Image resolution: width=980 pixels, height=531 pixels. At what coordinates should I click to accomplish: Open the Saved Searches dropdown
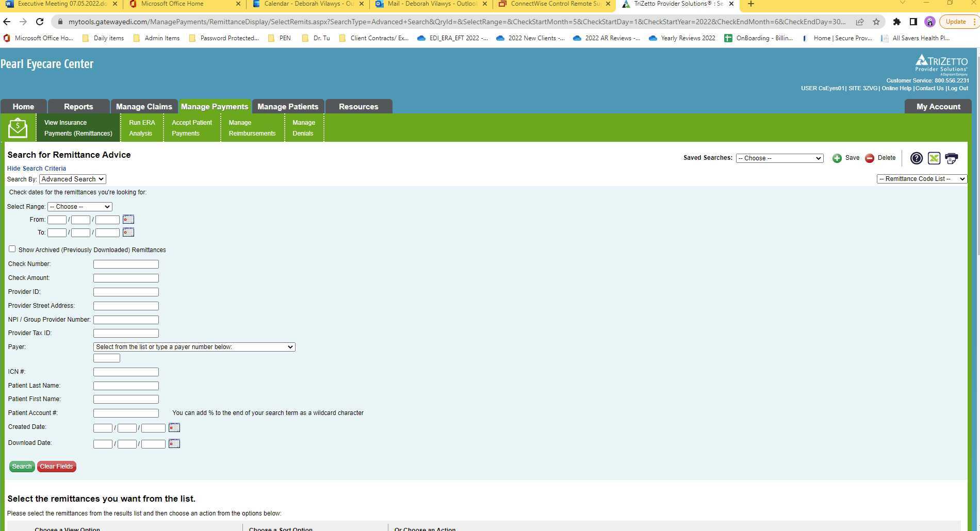pos(779,158)
